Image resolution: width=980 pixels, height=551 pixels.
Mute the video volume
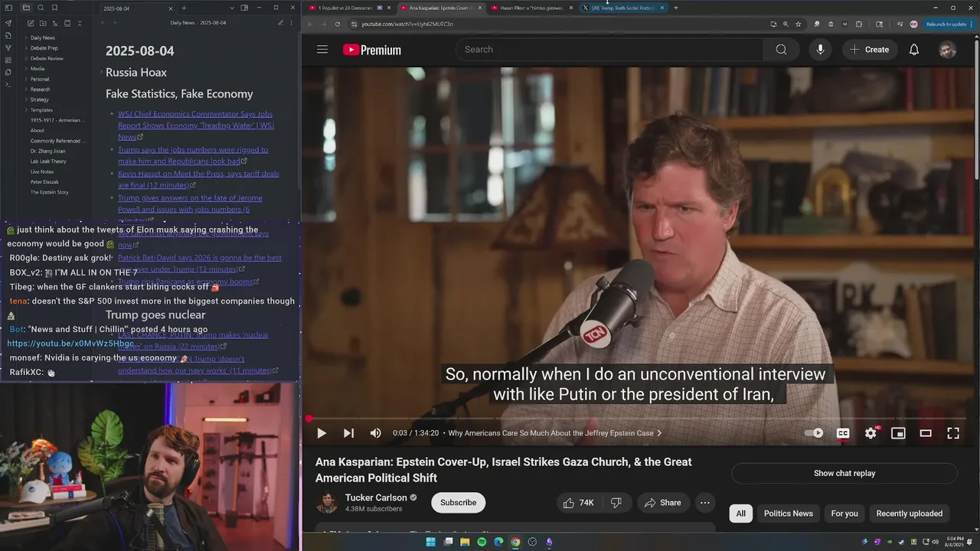[x=375, y=433]
